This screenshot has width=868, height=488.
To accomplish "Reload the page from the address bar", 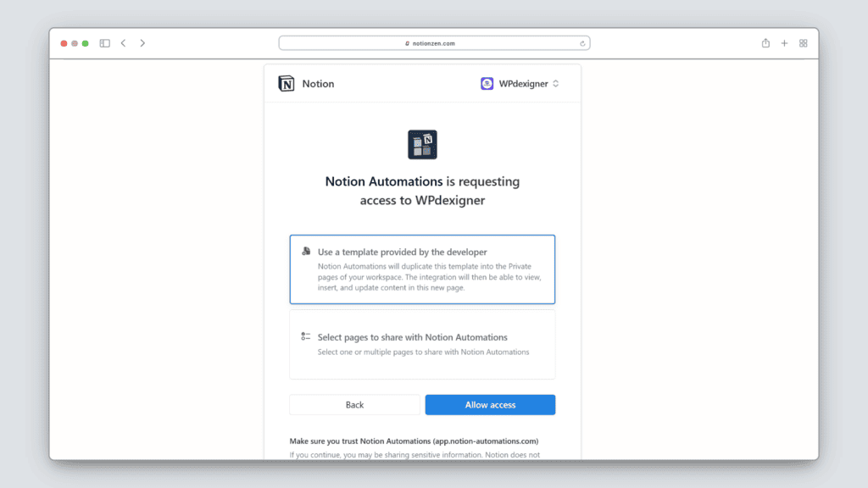I will (582, 43).
